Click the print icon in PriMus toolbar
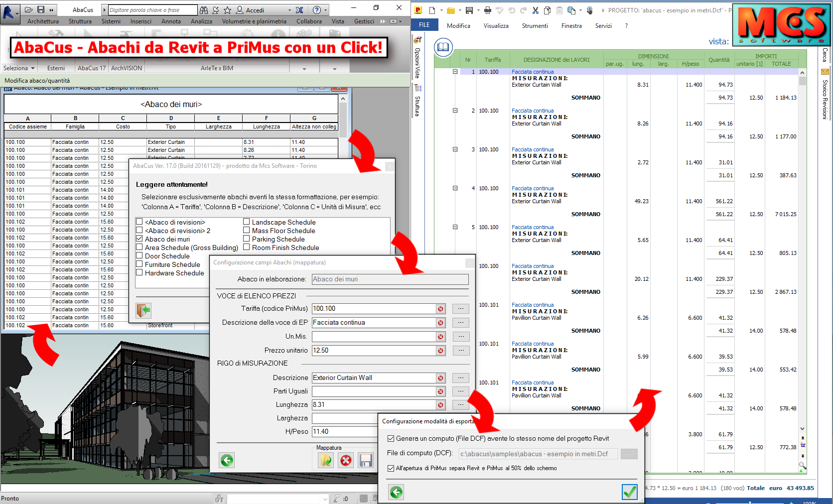833x504 pixels. [487, 10]
